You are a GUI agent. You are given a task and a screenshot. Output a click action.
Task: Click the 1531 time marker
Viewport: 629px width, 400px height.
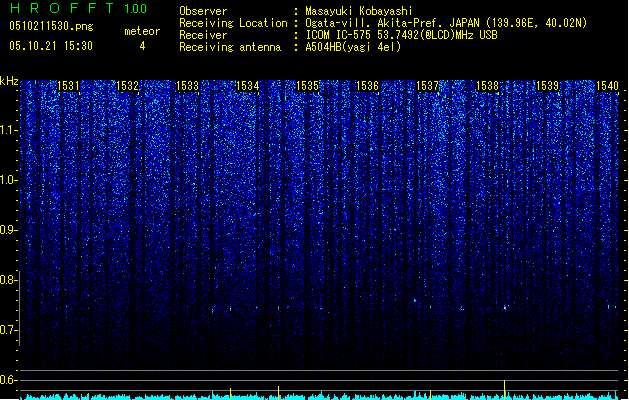[x=68, y=86]
